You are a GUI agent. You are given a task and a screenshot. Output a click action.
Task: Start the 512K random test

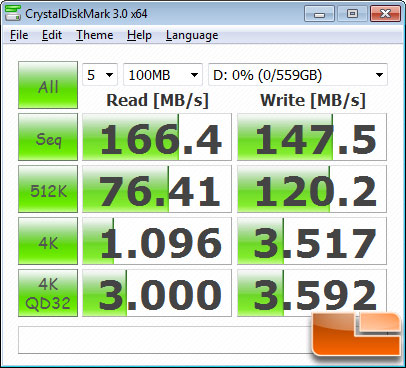coord(48,189)
